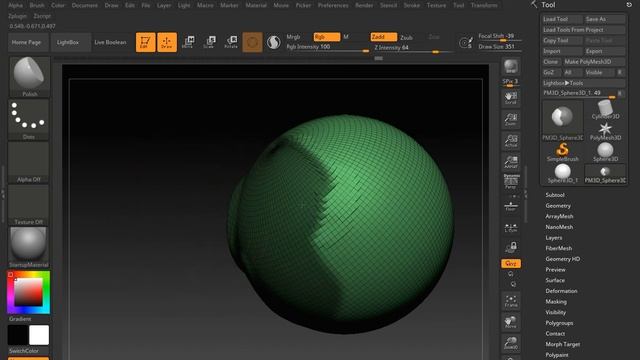This screenshot has height=360, width=640.
Task: Click the LightBox button
Action: pos(71,42)
